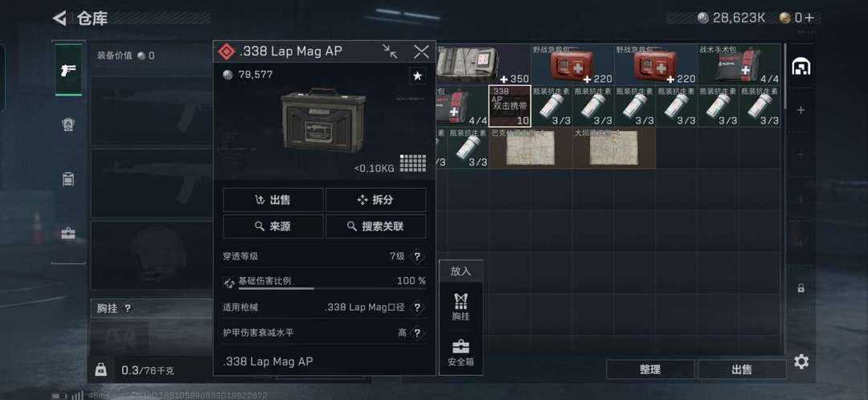Image resolution: width=868 pixels, height=400 pixels.
Task: Open the backpack sidebar tab
Action: (x=68, y=179)
